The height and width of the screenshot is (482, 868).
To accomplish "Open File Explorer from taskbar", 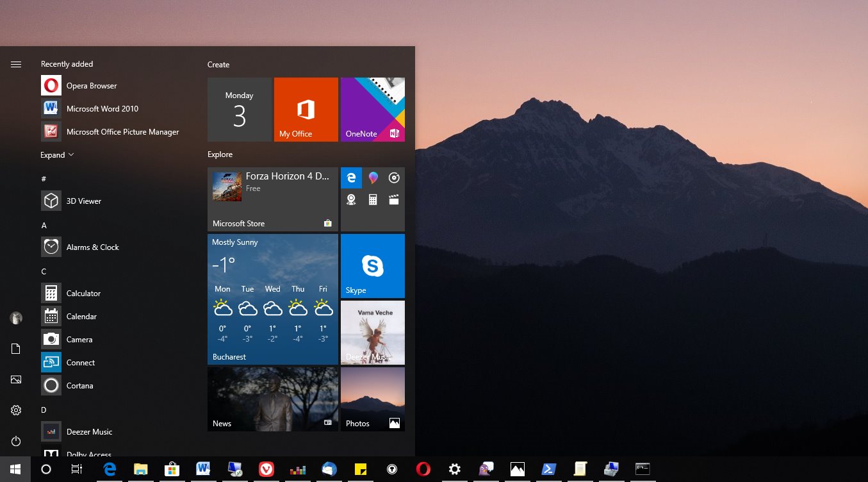I will click(x=141, y=469).
